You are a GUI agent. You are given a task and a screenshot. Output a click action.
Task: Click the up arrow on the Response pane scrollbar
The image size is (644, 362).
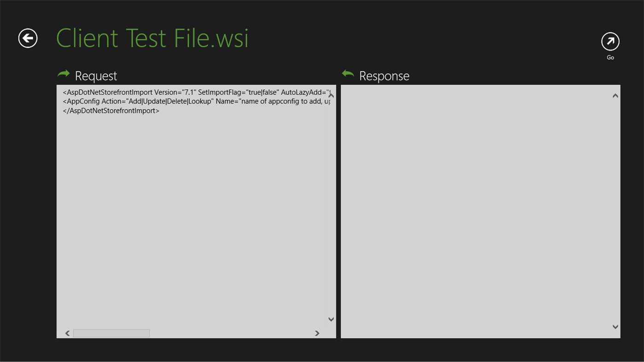coord(615,95)
